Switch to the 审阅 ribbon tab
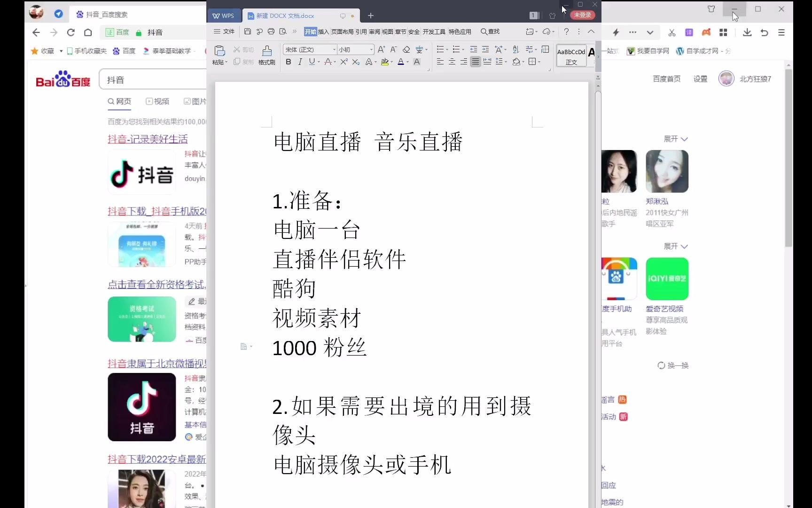This screenshot has height=508, width=812. click(x=374, y=32)
